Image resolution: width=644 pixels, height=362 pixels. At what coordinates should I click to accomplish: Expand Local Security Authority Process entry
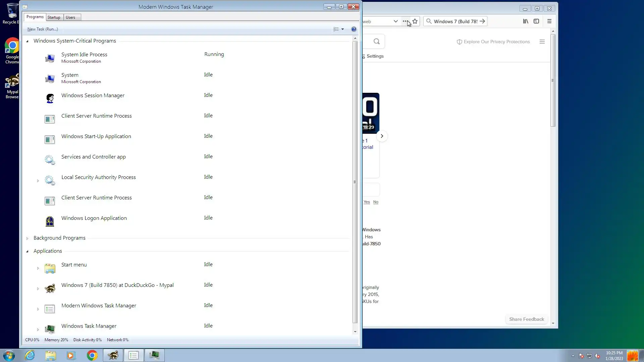click(38, 181)
